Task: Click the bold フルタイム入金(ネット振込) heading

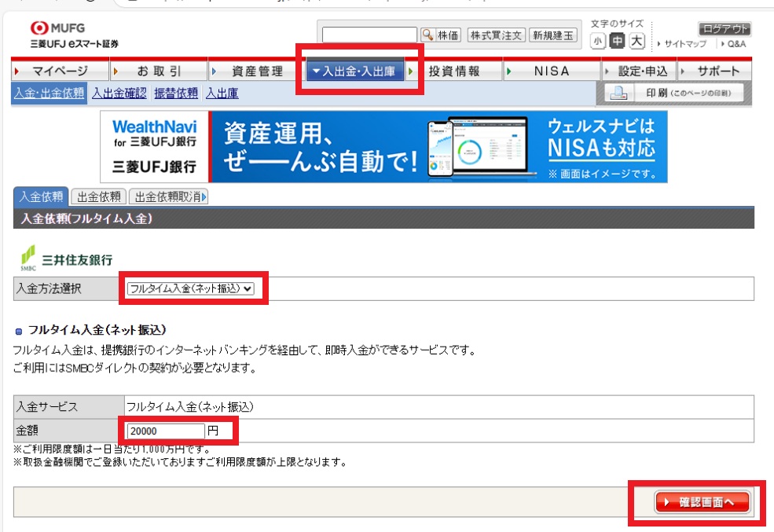Action: click(97, 330)
